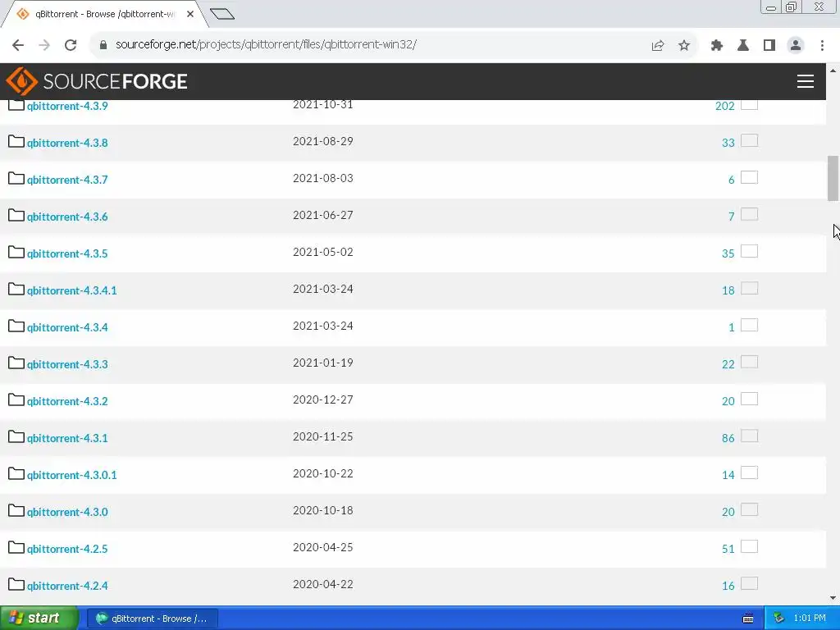The image size is (840, 630).
Task: Check the box for qbittorrent-4.3.7 row
Action: (750, 177)
